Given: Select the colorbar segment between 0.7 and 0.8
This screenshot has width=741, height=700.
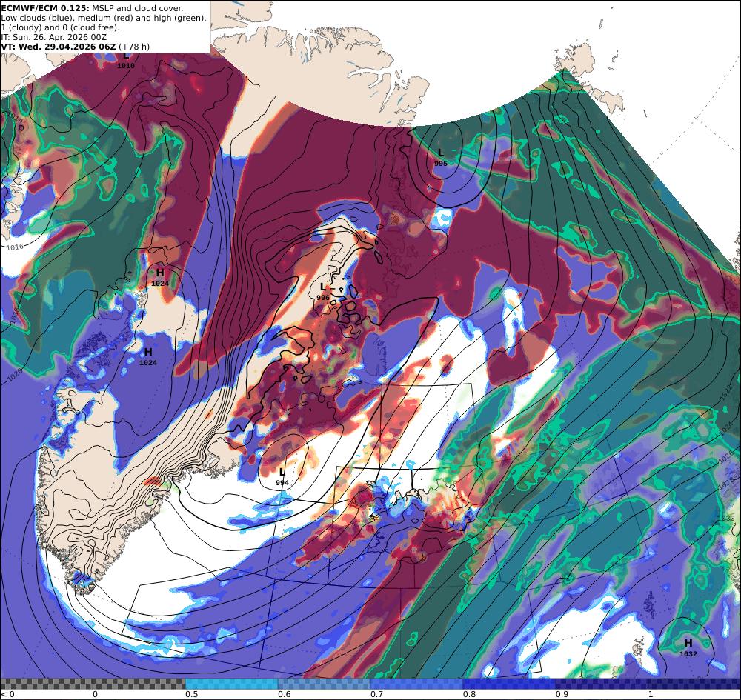Looking at the screenshot, I should [x=416, y=684].
